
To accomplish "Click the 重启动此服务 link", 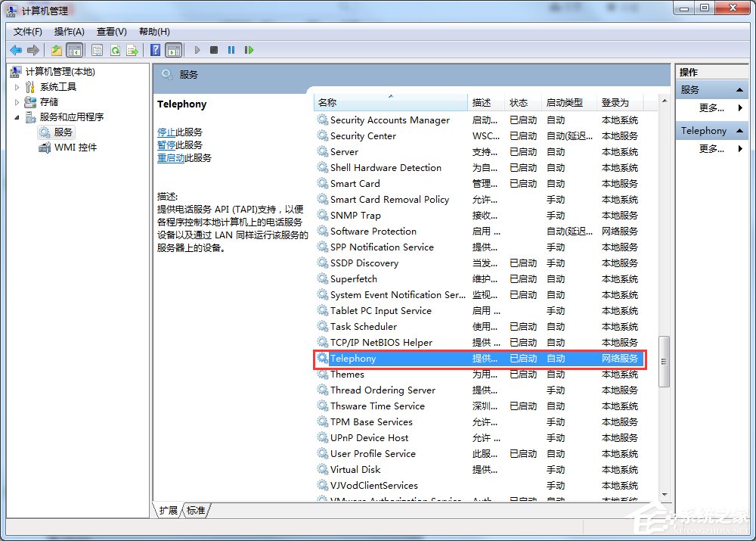I will [x=182, y=157].
